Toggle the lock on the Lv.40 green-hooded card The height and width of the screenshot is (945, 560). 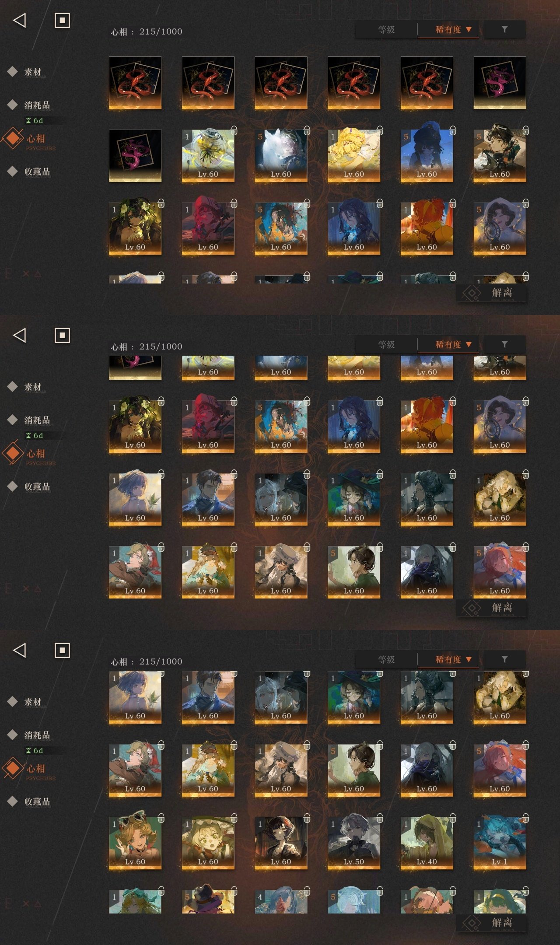click(x=453, y=817)
